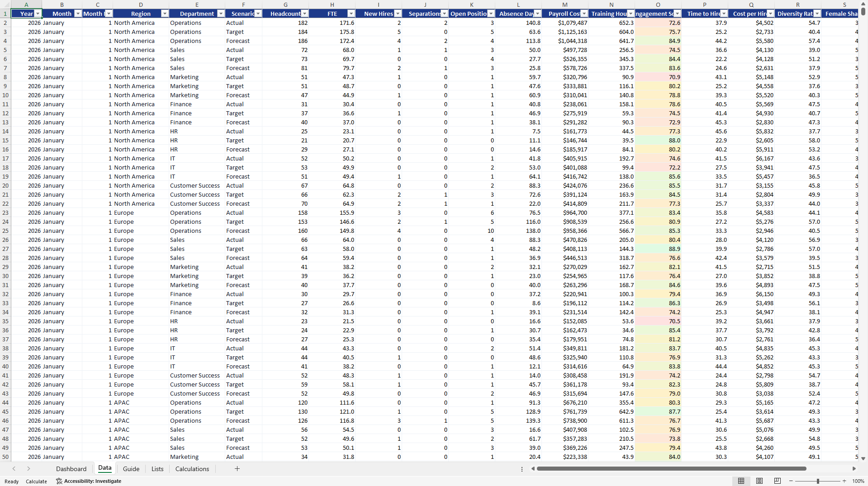Switch to the Calculations sheet tab
868x486 pixels.
pyautogui.click(x=192, y=469)
